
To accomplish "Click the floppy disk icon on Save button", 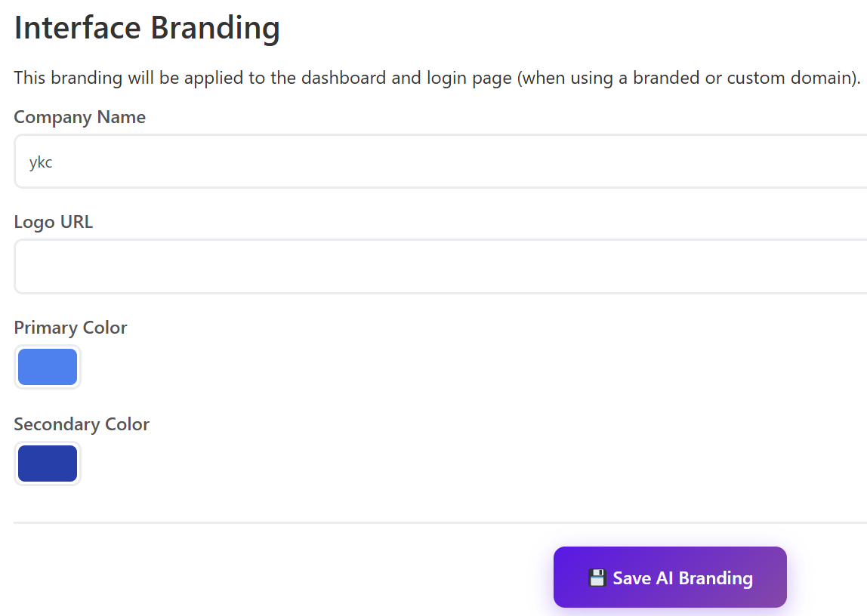I will (597, 578).
